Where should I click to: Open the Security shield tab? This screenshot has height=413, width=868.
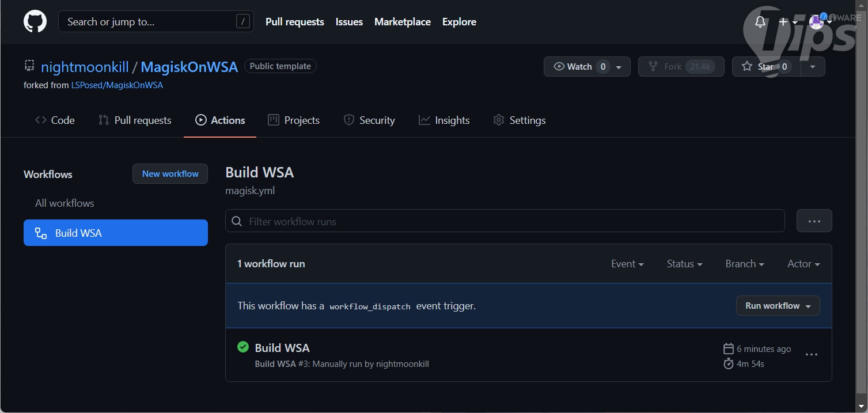pos(369,120)
